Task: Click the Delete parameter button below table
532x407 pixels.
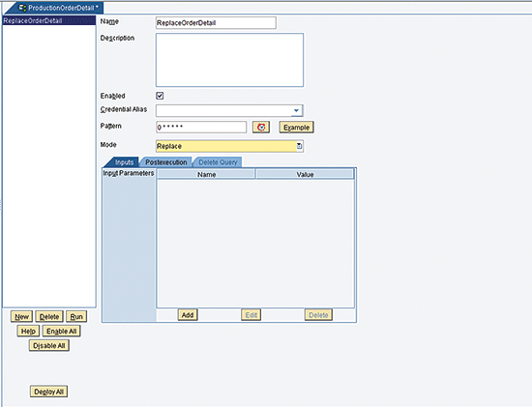Action: (318, 315)
